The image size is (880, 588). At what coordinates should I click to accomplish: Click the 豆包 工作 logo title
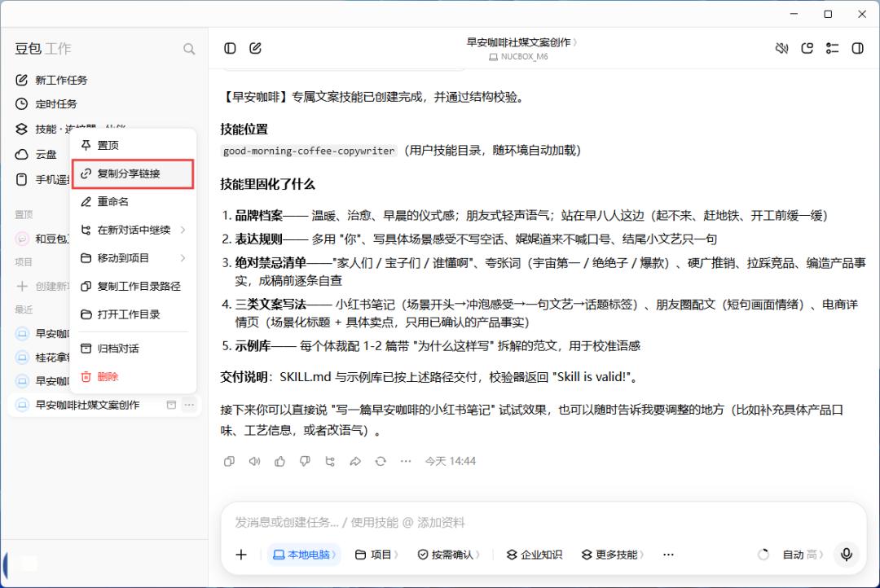point(43,49)
